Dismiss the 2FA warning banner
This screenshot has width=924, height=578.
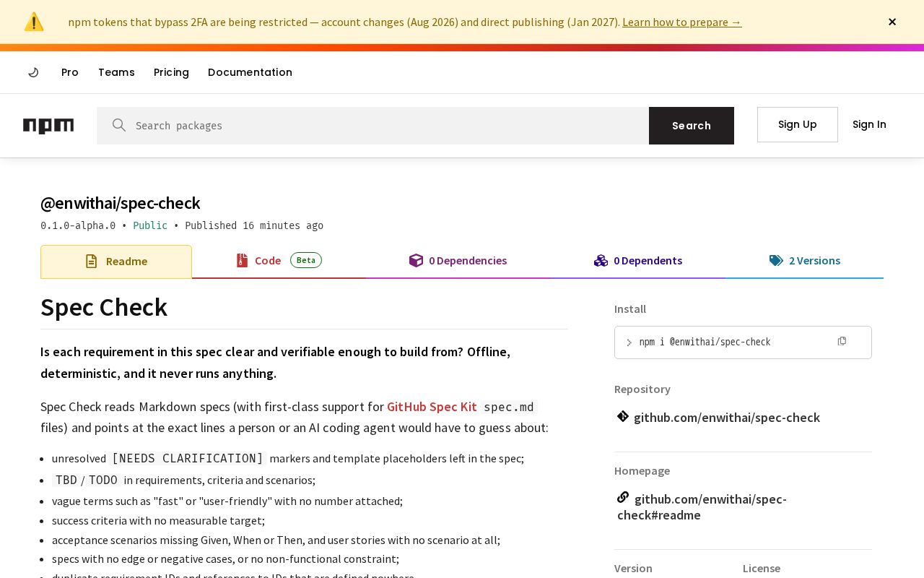[x=892, y=22]
